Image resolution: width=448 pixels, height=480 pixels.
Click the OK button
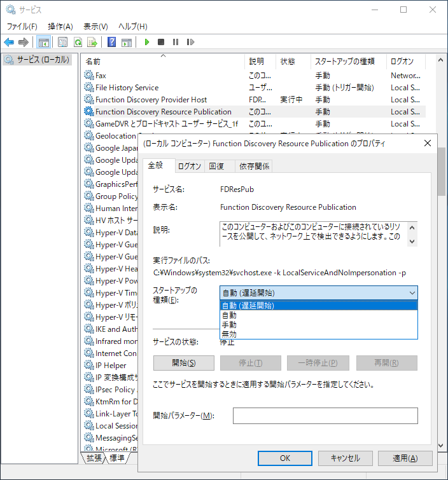coord(285,458)
